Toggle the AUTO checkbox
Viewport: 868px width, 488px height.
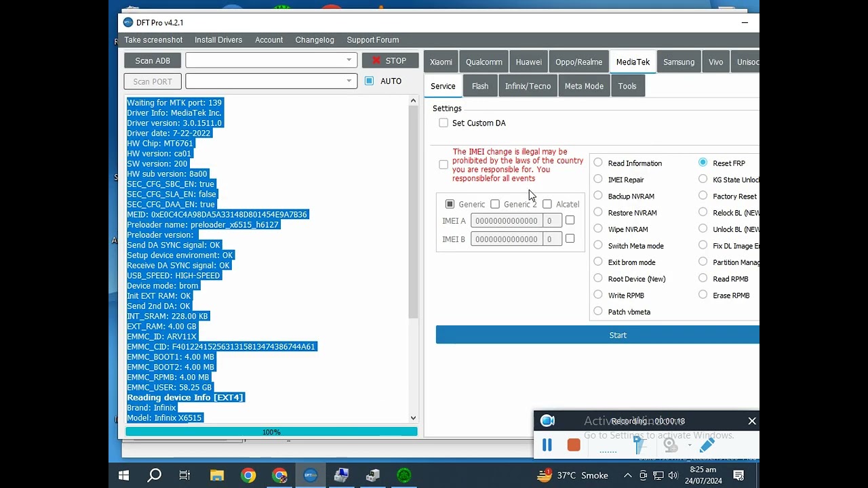[x=369, y=81]
